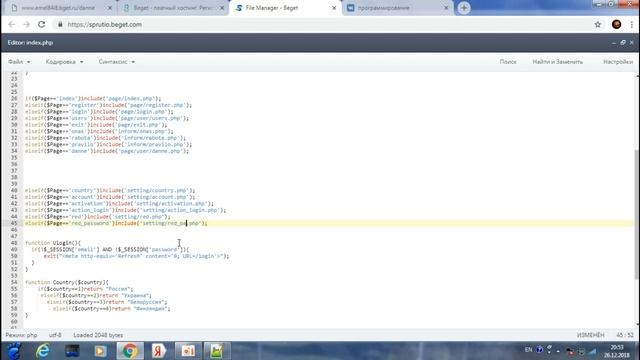
Task: Click line number 48 in gutter
Action: point(14,243)
